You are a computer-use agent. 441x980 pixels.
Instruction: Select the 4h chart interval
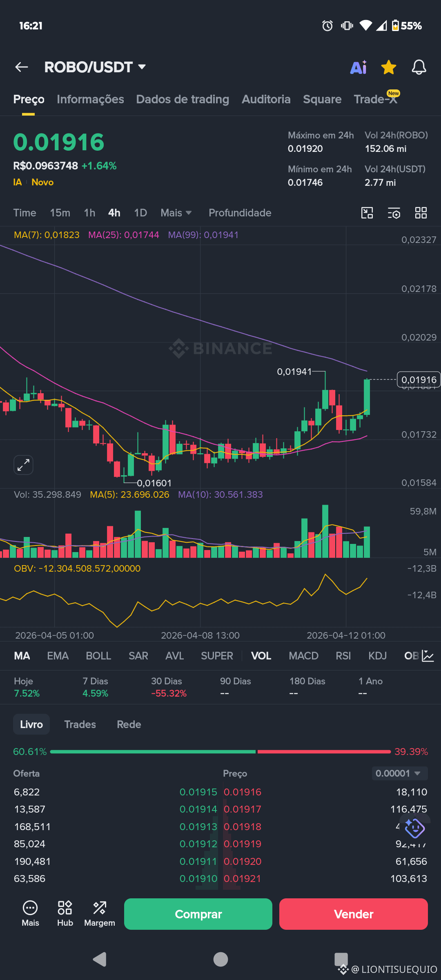coord(114,213)
